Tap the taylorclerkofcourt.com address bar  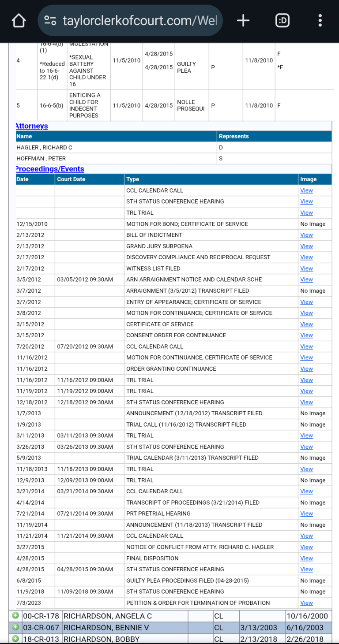(139, 21)
